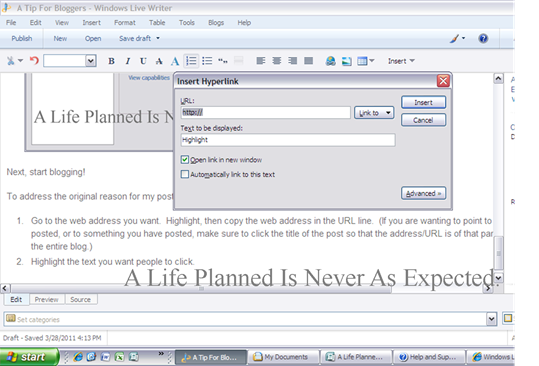Open the Edit menu
This screenshot has width=539, height=366.
point(35,23)
